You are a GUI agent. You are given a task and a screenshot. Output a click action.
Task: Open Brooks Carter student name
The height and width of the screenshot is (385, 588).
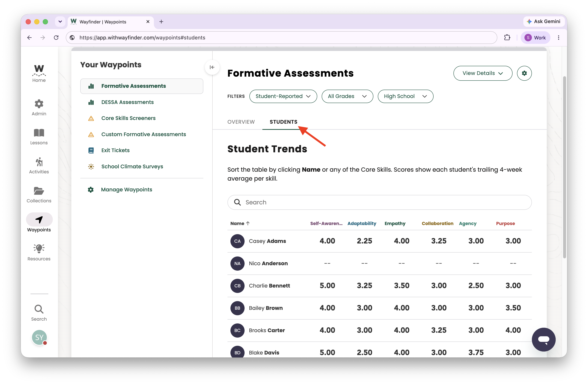[x=267, y=330]
